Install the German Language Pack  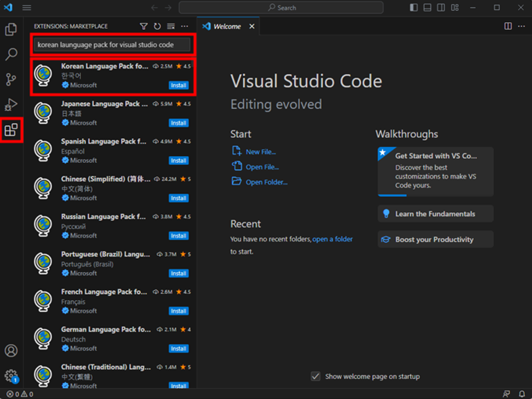(178, 349)
